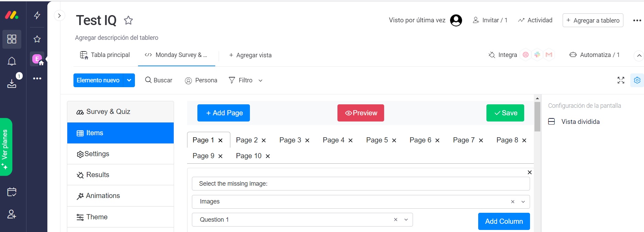Enter fullscreen with the expand arrows icon
The width and height of the screenshot is (644, 232).
pyautogui.click(x=621, y=80)
